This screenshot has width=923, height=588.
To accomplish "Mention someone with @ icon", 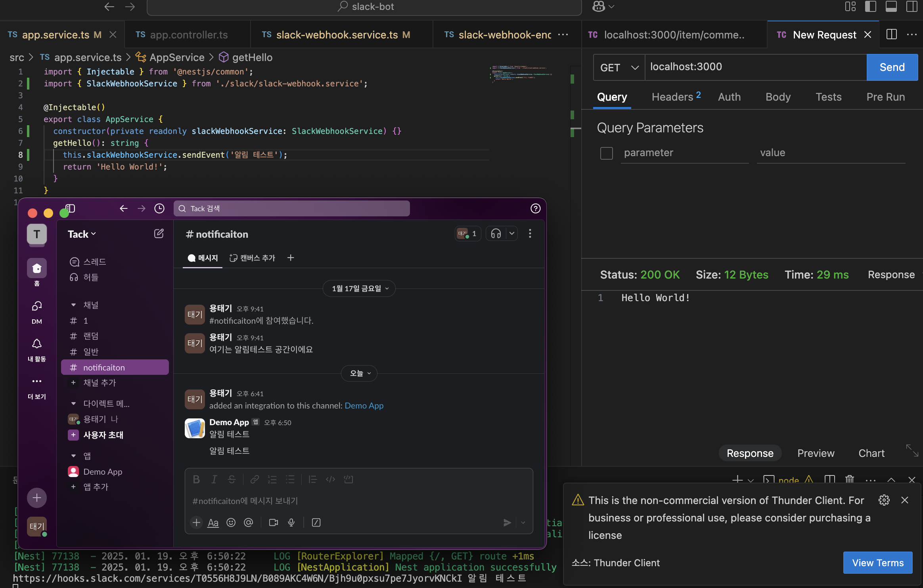I will pyautogui.click(x=248, y=523).
